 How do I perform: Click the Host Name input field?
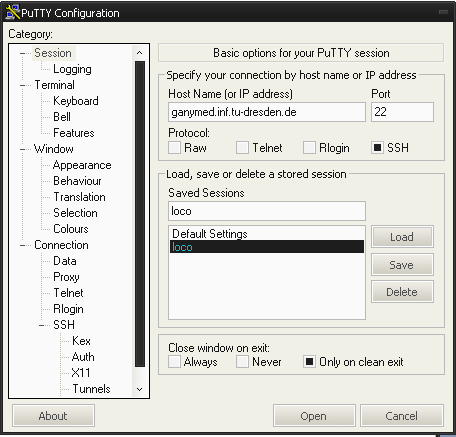(267, 112)
